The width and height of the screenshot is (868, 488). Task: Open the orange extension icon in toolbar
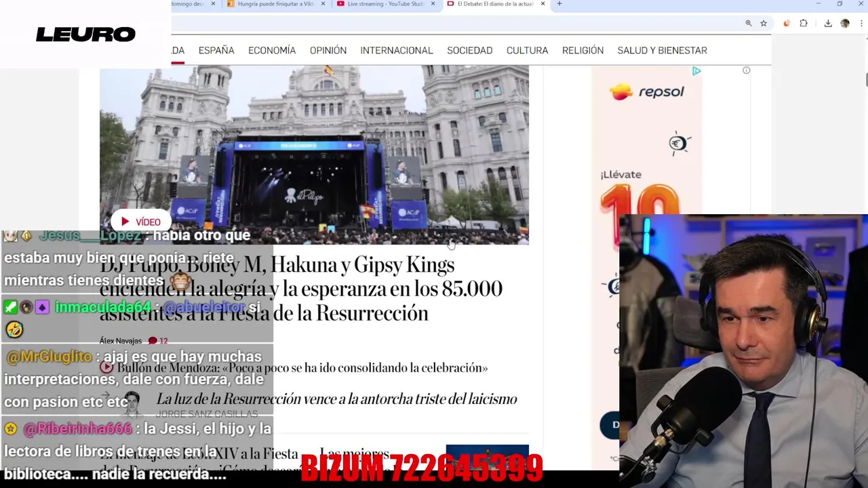tap(787, 23)
